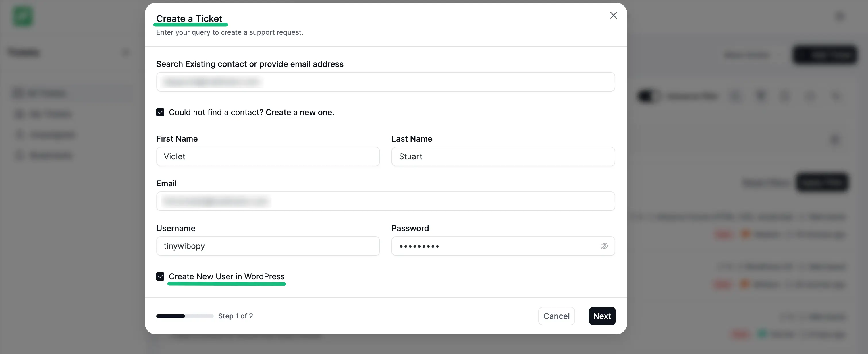Click the 'Create a Ticket' heading
Image resolution: width=868 pixels, height=354 pixels.
pos(189,19)
